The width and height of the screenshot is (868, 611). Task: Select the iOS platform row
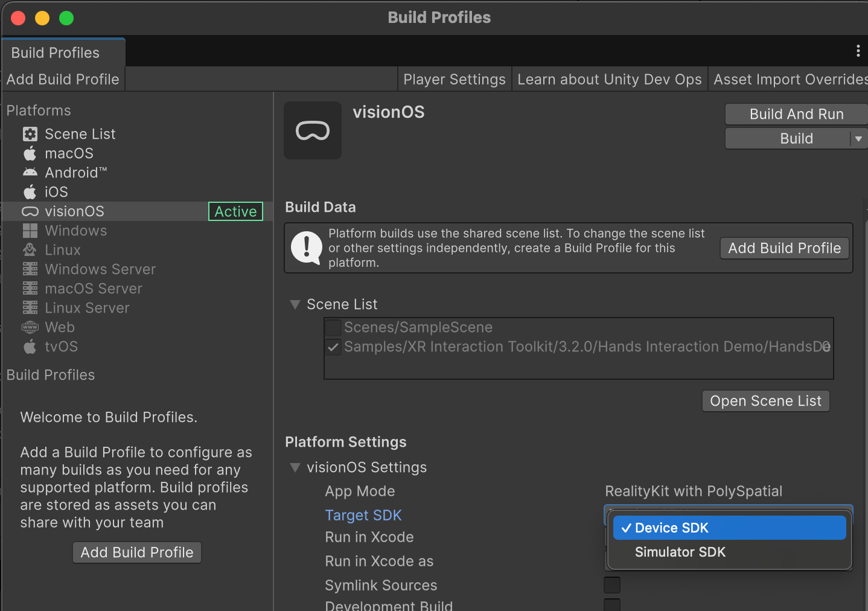[138, 192]
